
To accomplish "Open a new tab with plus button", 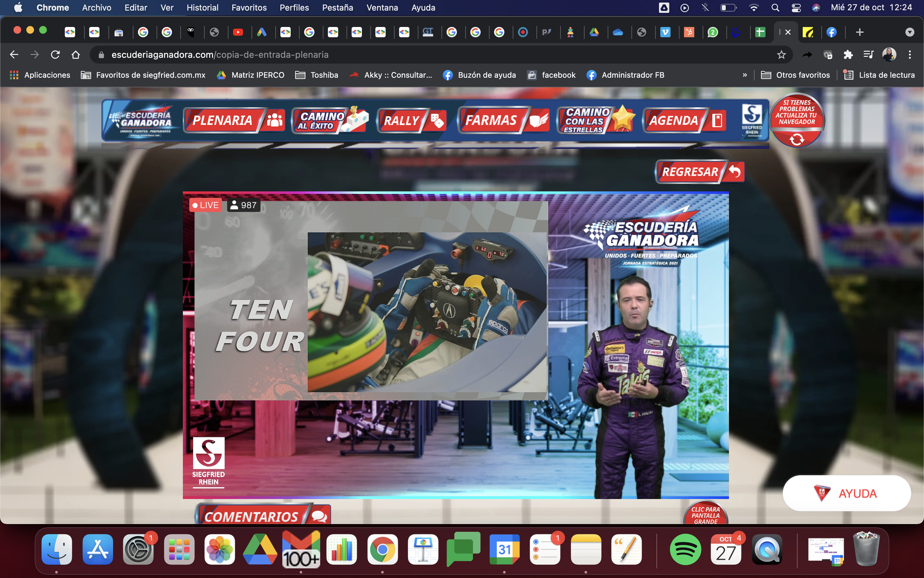I will click(860, 32).
